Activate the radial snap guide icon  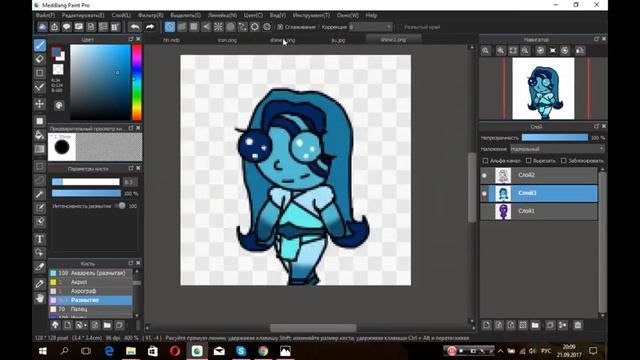coord(218,27)
